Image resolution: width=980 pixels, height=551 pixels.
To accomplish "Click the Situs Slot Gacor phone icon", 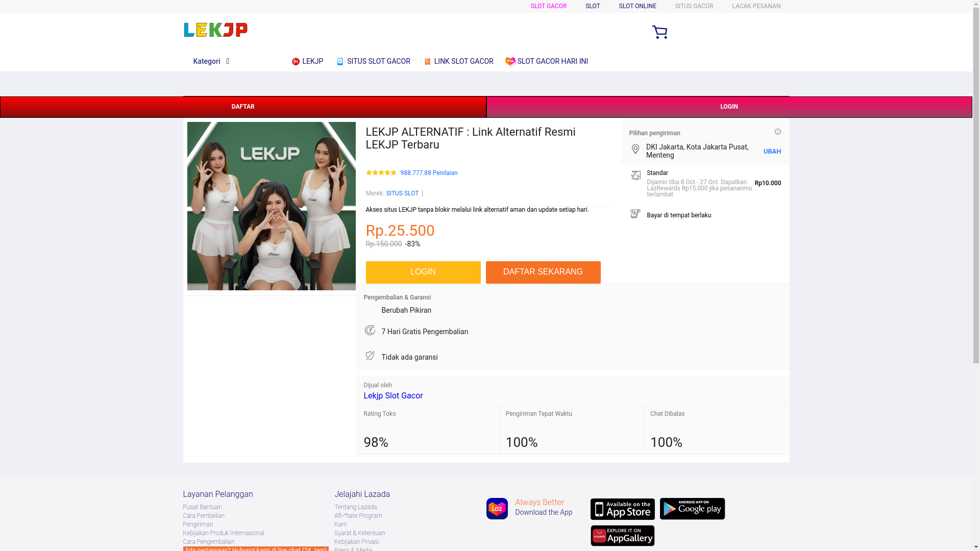I will tap(340, 62).
